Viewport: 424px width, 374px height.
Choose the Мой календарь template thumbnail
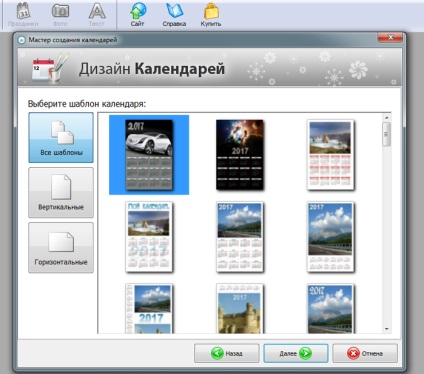149,237
